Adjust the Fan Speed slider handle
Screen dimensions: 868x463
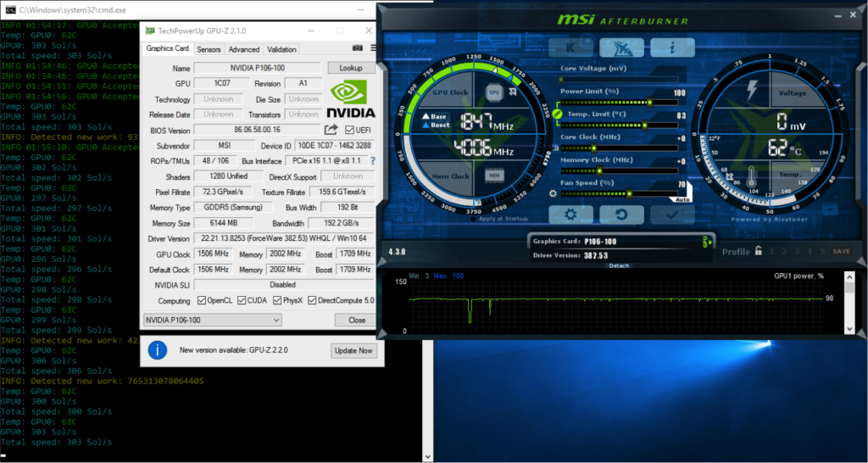[630, 194]
